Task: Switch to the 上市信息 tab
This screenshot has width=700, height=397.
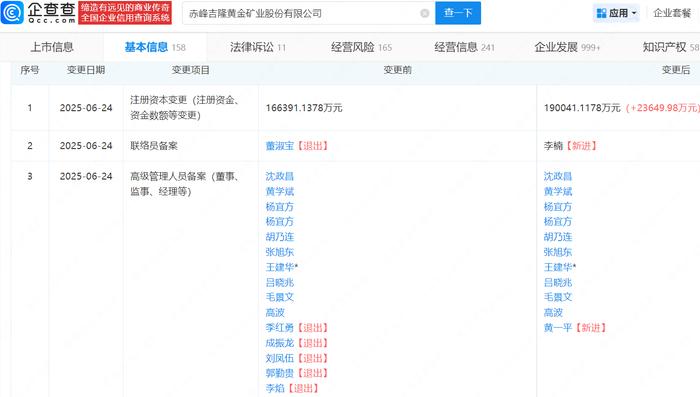Action: click(x=52, y=47)
